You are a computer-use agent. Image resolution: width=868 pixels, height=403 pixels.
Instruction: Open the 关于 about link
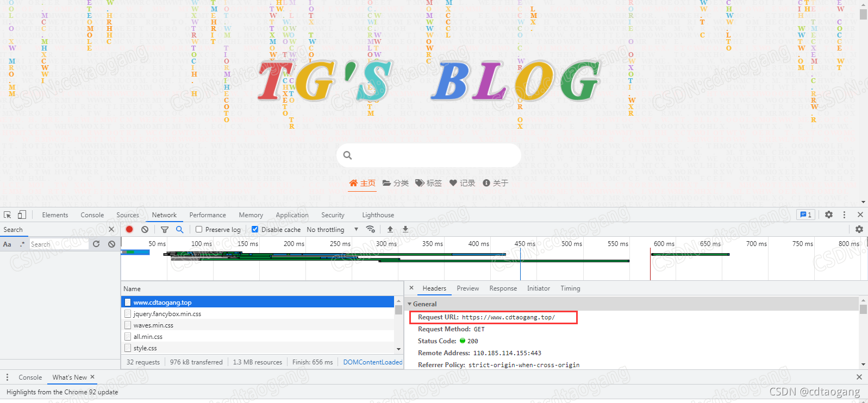(496, 183)
